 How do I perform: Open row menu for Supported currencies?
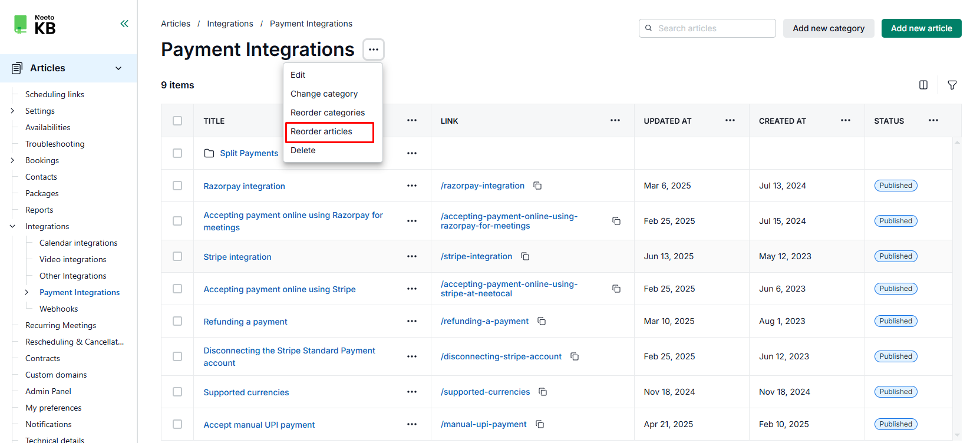tap(412, 392)
